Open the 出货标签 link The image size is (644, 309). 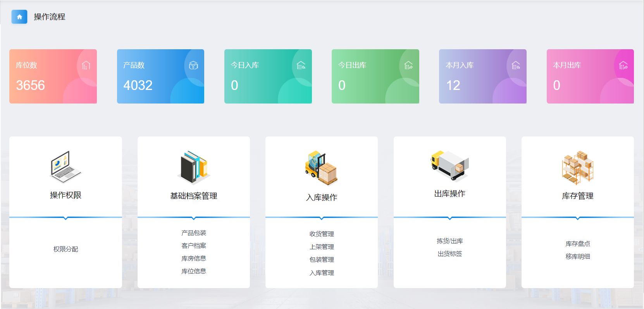pos(449,254)
